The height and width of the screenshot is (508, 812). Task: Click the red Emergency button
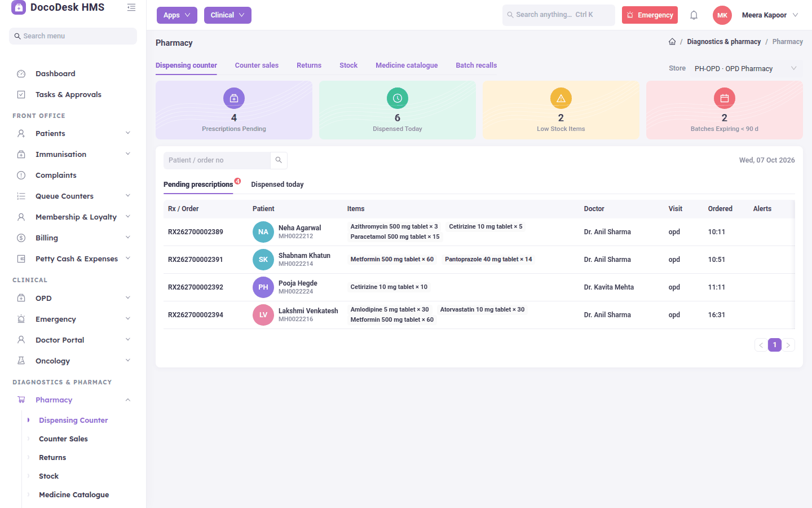[x=650, y=15]
